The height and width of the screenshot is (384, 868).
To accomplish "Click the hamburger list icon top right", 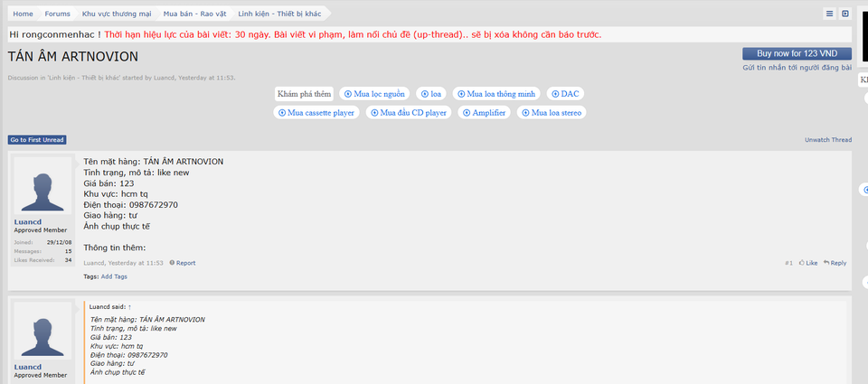I will coord(829,14).
